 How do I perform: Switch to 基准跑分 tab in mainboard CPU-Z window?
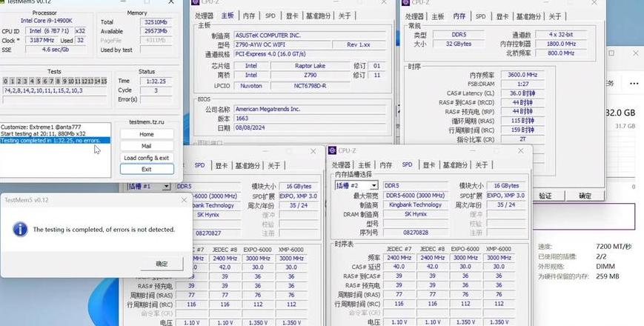click(x=319, y=16)
